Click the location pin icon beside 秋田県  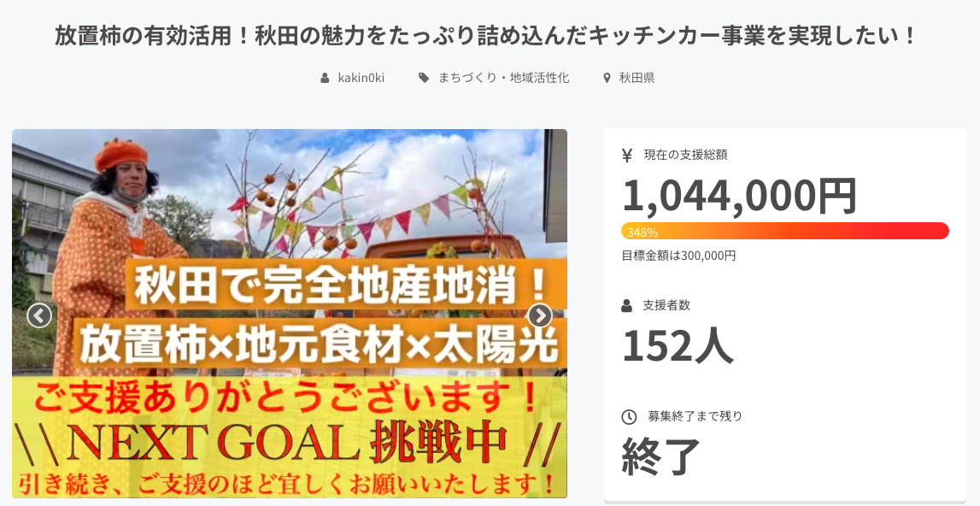pos(607,78)
